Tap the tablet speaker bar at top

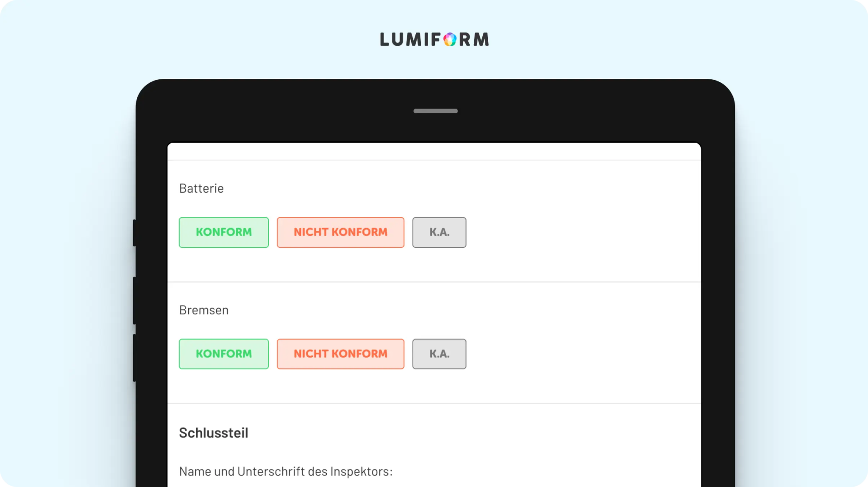(x=436, y=111)
